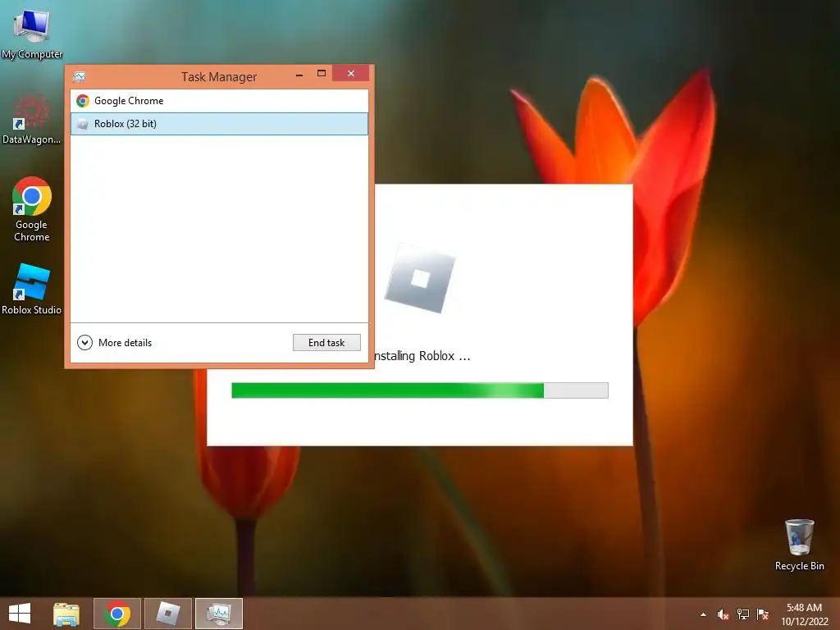This screenshot has height=630, width=840.
Task: Select the Recycle Bin desktop icon
Action: pyautogui.click(x=799, y=545)
